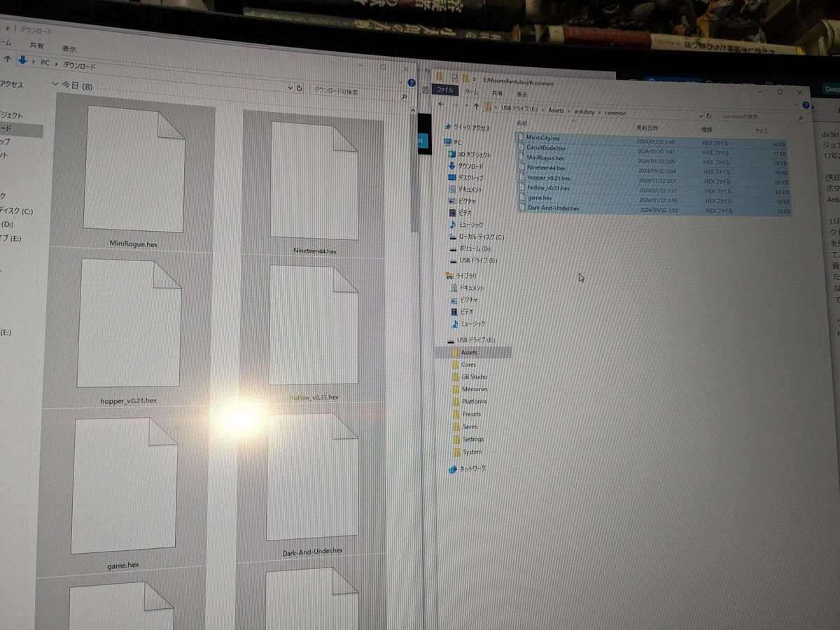The width and height of the screenshot is (840, 630).
Task: Select game.hex row in common list
Action: tap(654, 199)
